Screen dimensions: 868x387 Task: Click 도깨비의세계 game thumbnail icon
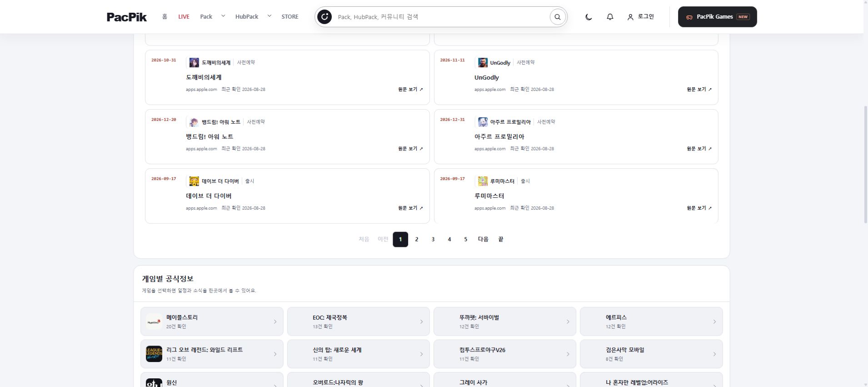[x=194, y=63]
